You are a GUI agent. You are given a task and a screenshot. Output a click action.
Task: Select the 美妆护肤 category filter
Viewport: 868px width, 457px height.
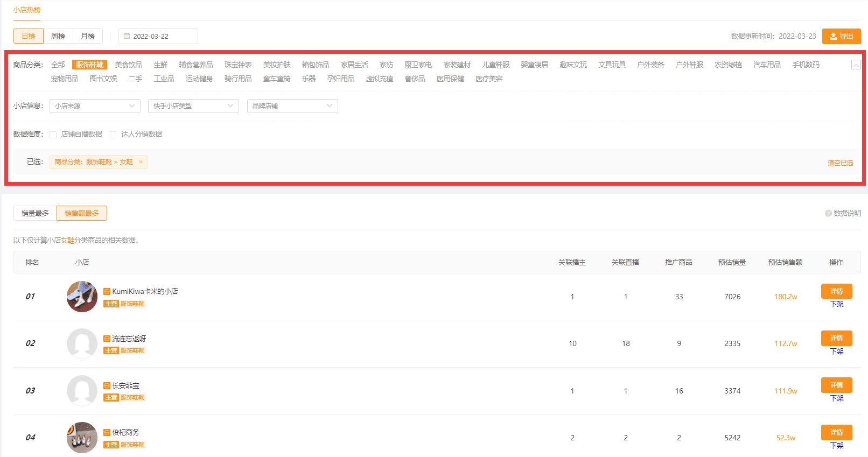click(277, 65)
